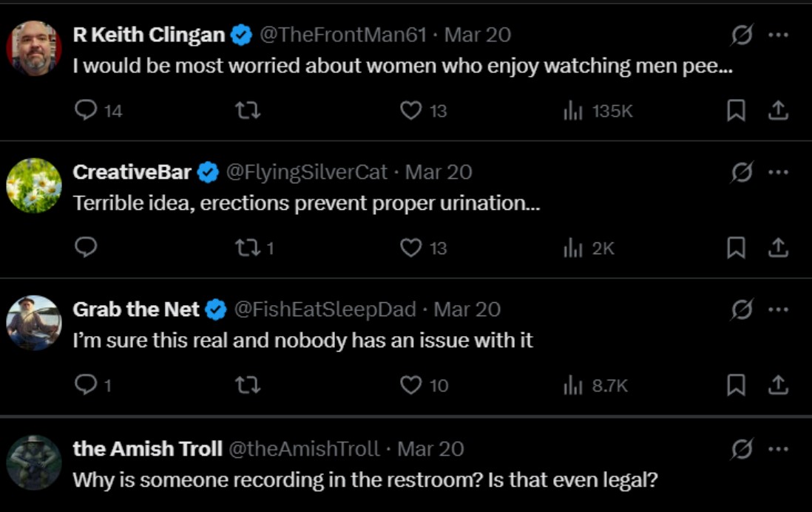Open more options on Clingan's tweet

pos(778,35)
